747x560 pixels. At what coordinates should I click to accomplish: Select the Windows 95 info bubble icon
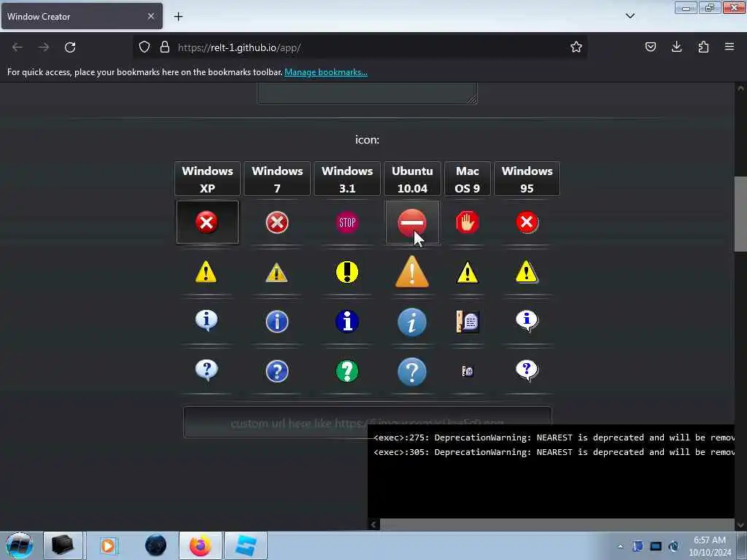[x=527, y=321]
